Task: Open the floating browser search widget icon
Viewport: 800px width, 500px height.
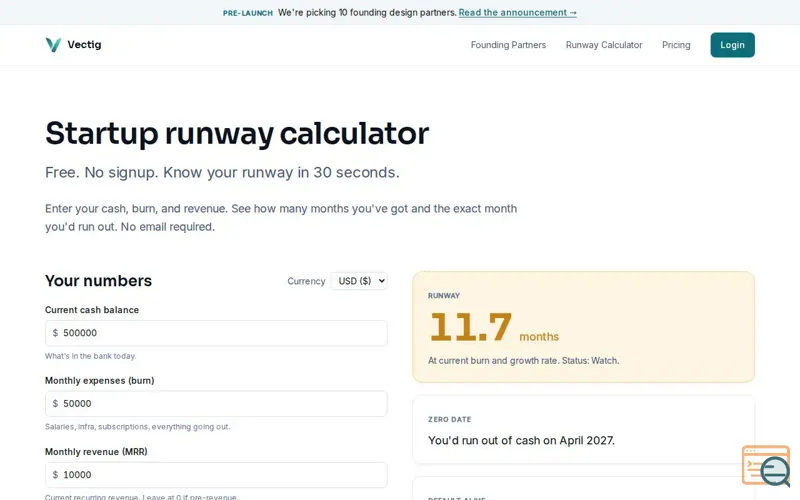Action: click(766, 466)
